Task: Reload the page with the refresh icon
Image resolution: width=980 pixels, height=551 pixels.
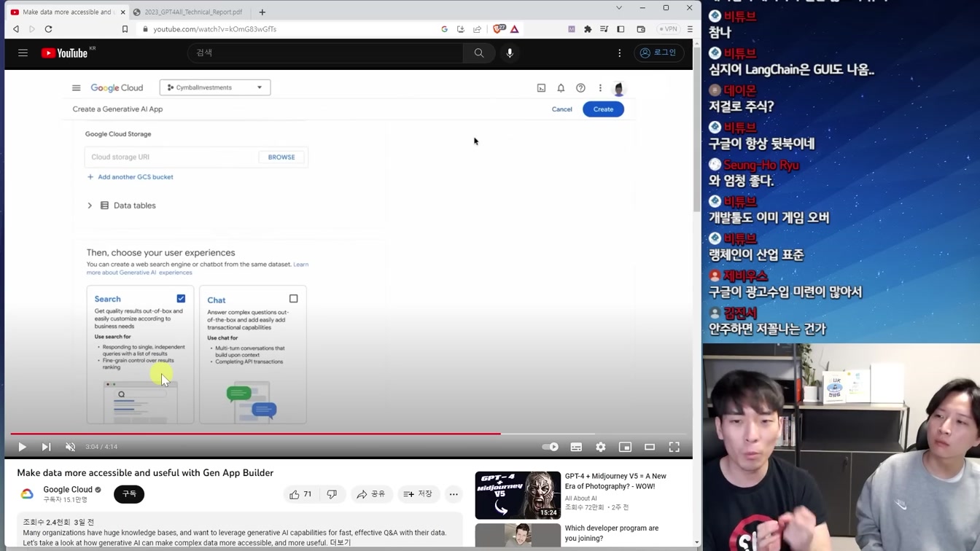Action: pos(49,29)
